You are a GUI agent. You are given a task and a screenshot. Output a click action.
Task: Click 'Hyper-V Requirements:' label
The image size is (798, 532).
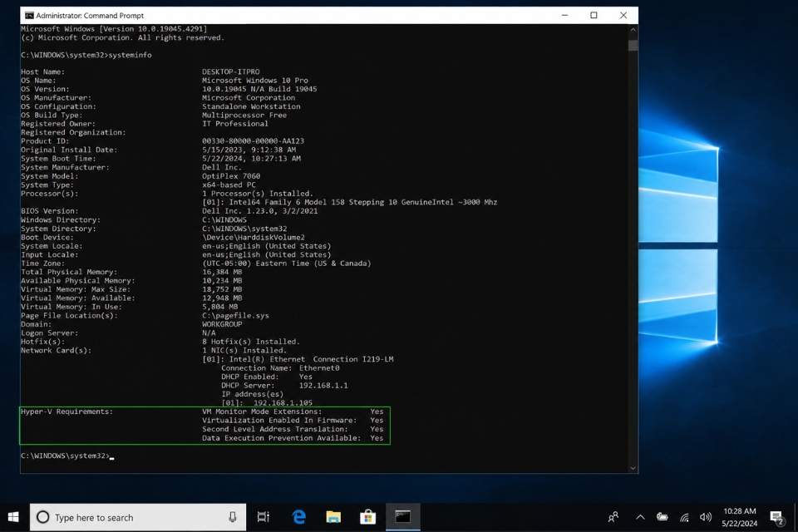pos(66,411)
